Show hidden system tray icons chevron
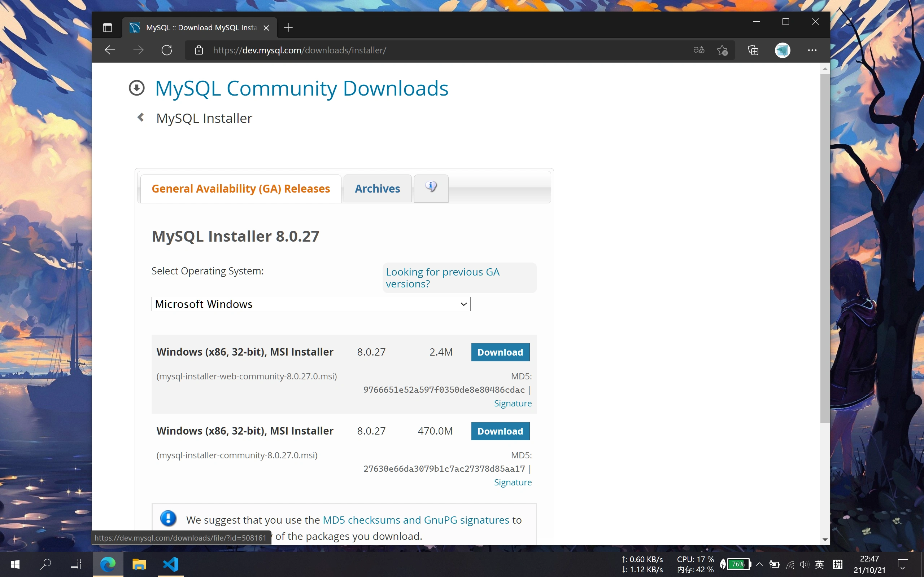Viewport: 924px width, 577px height. point(759,564)
